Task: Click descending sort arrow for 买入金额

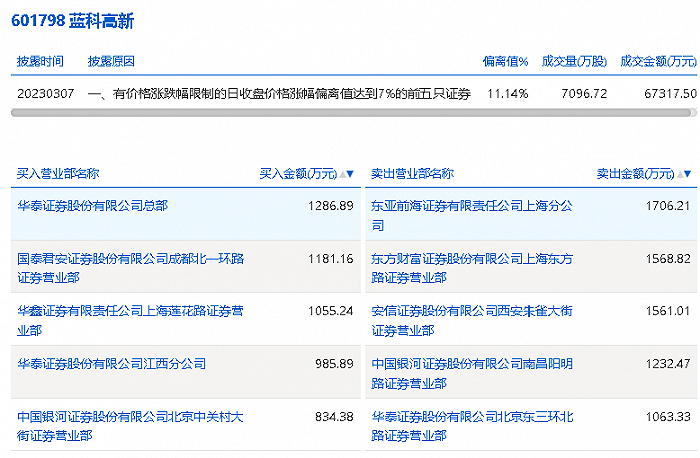Action: pos(351,174)
